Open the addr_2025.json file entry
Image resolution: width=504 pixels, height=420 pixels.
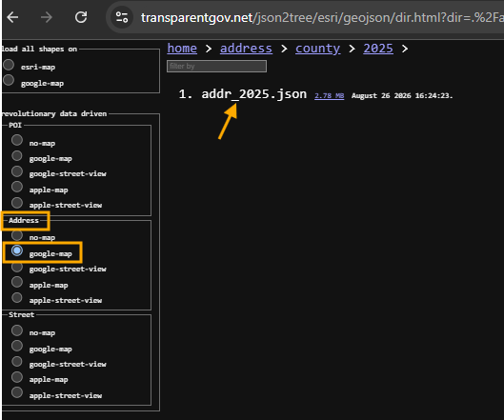tap(254, 94)
